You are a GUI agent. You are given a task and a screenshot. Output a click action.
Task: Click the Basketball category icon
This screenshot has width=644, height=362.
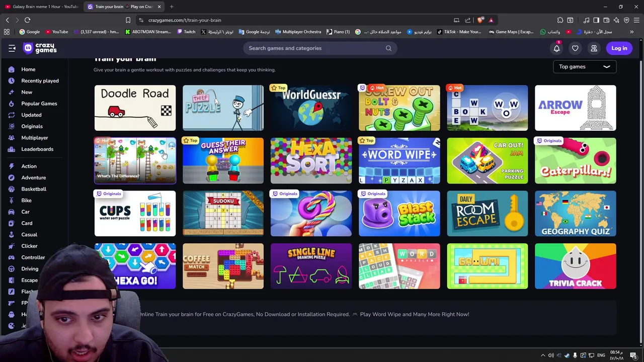(11, 189)
